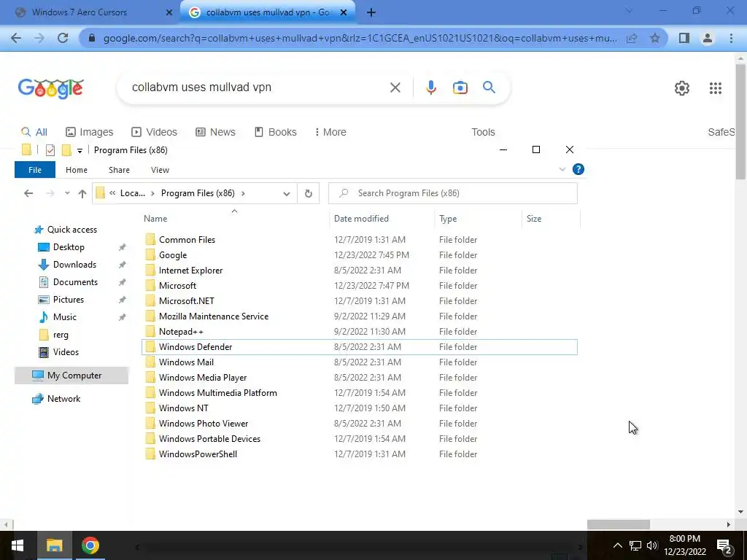Select the News search tab
The width and height of the screenshot is (747, 560).
tap(216, 132)
